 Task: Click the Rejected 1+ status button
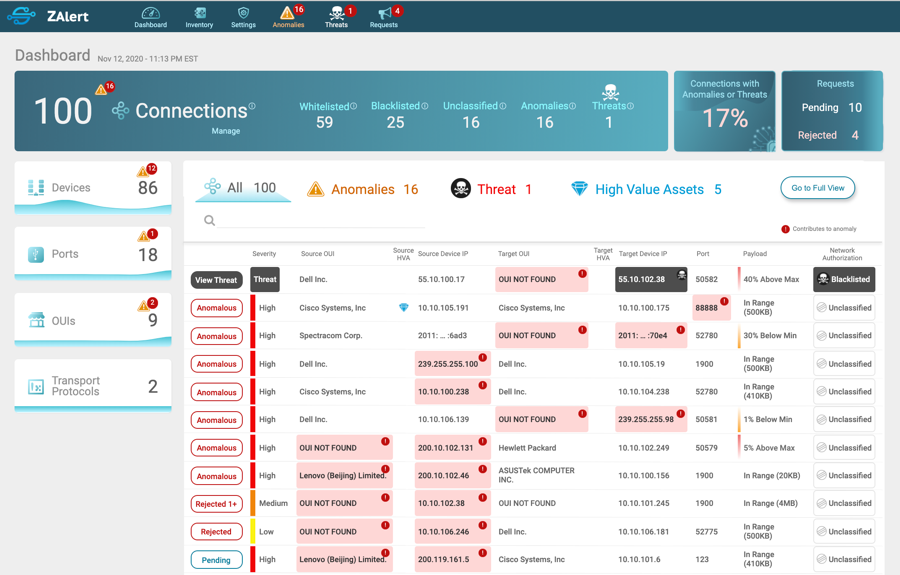(216, 504)
